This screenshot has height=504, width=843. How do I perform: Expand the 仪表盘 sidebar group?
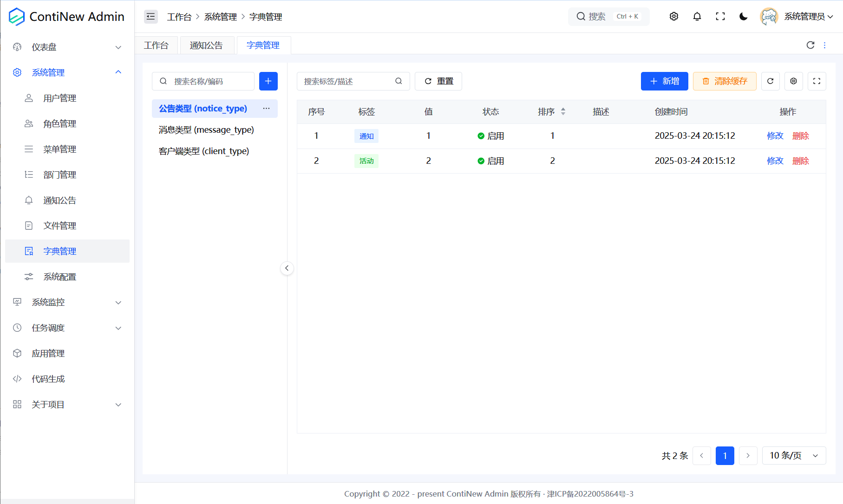67,47
